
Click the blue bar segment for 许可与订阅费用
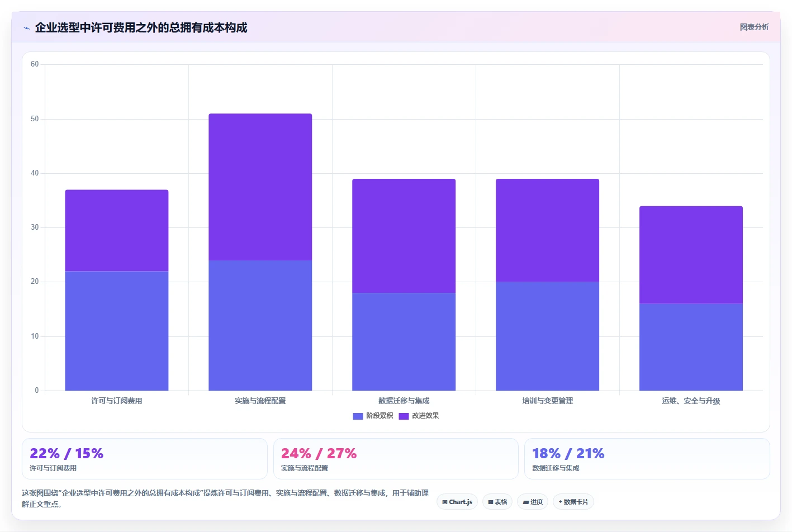point(117,331)
